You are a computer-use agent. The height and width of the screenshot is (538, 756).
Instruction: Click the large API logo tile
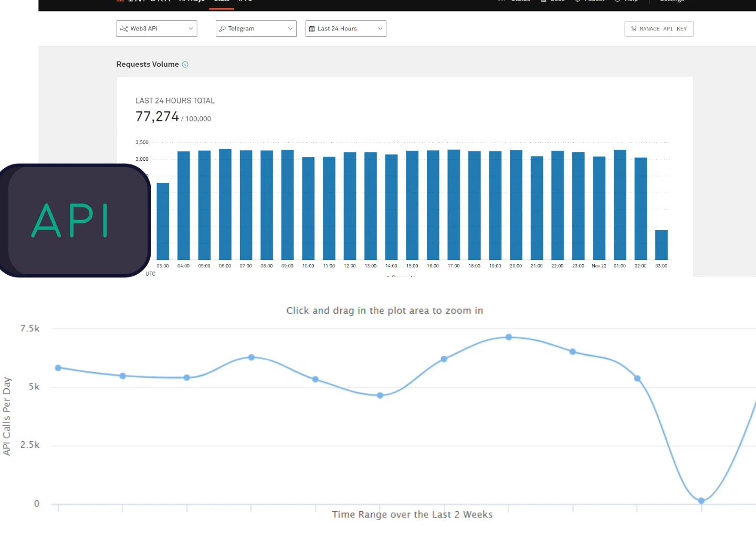75,220
